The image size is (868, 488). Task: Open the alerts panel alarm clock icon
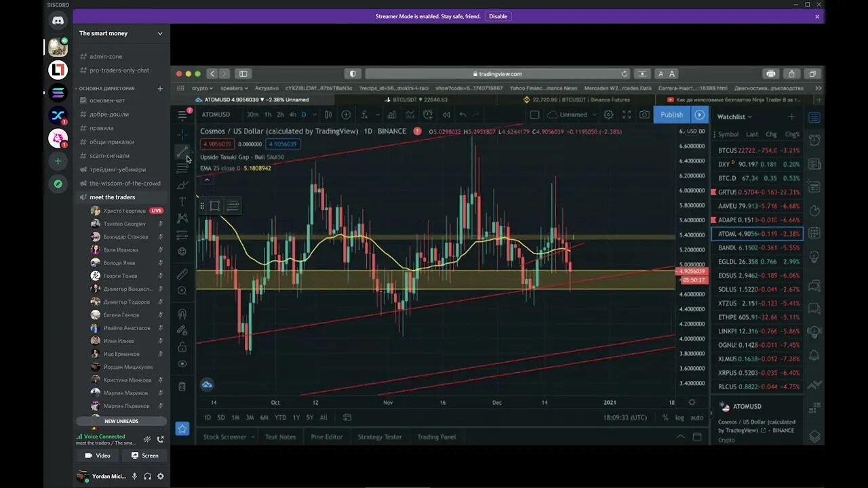click(x=814, y=141)
